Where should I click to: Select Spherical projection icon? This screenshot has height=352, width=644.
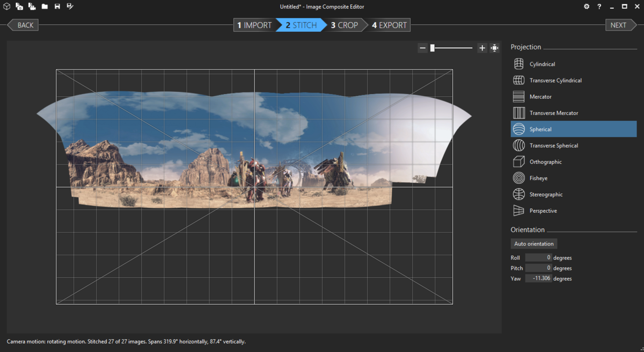tap(518, 129)
